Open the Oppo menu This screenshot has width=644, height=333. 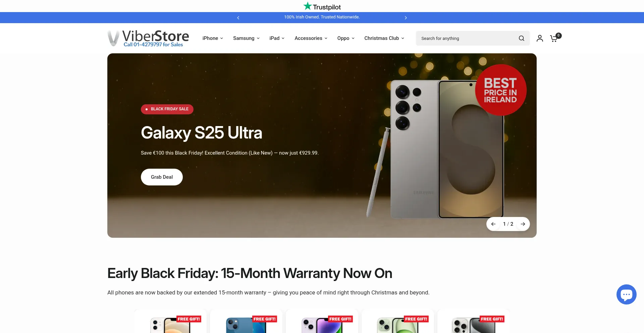(x=346, y=38)
